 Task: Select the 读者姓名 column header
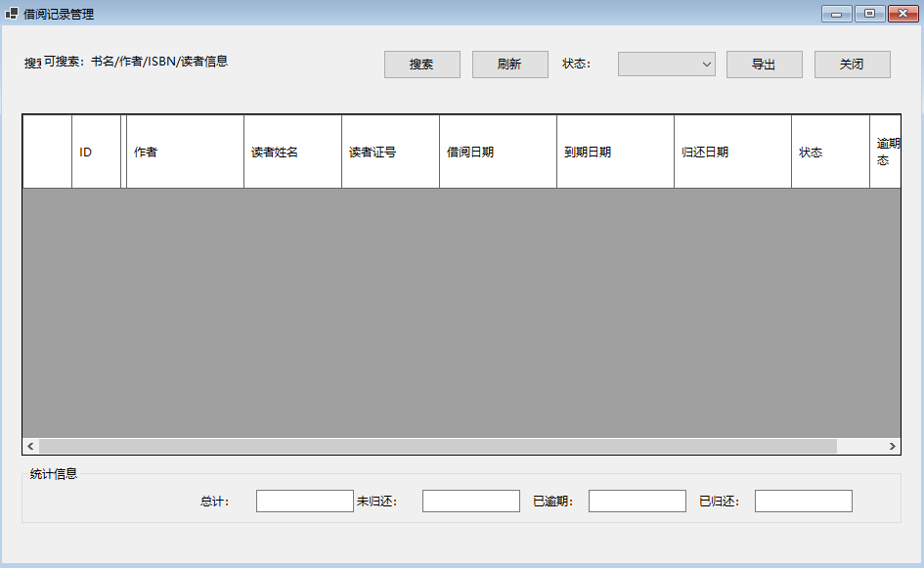coord(291,152)
